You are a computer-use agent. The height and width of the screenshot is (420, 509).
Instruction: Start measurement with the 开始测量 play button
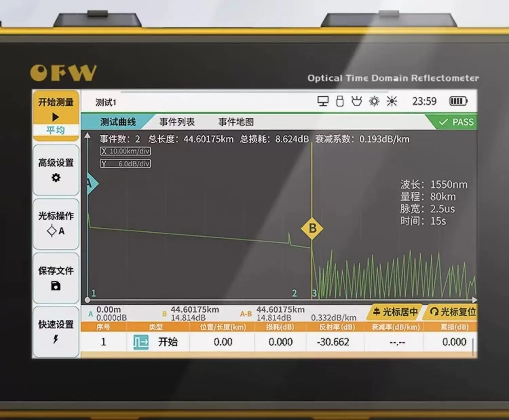tap(56, 109)
